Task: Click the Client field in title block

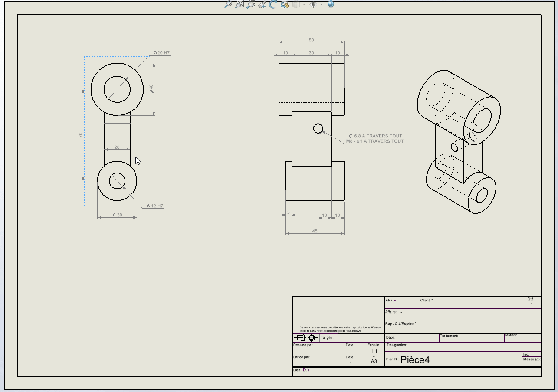Action: (470, 303)
